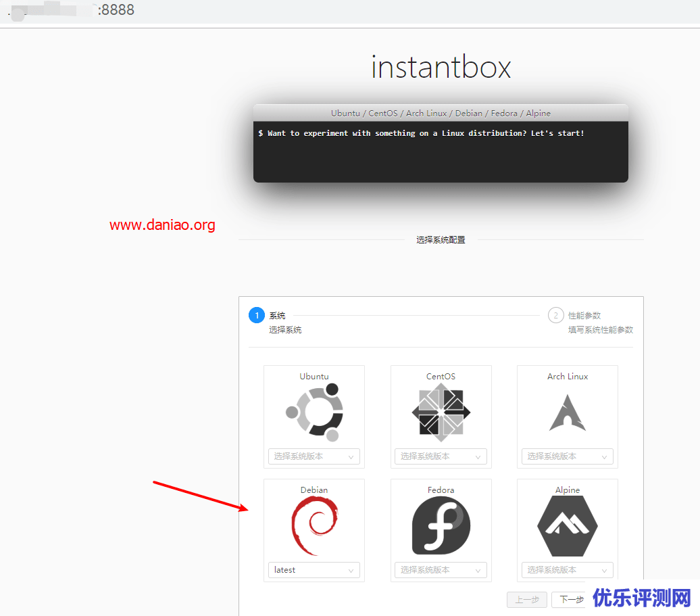Open Fedora version dropdown
Screen dimensions: 700x616
click(x=441, y=570)
